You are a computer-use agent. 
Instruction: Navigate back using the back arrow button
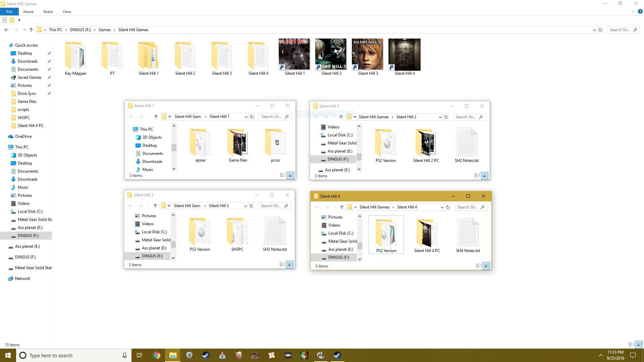click(6, 29)
